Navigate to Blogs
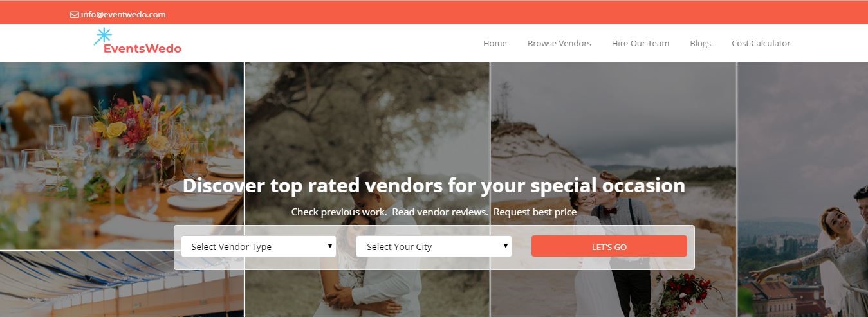Image resolution: width=868 pixels, height=317 pixels. click(700, 43)
